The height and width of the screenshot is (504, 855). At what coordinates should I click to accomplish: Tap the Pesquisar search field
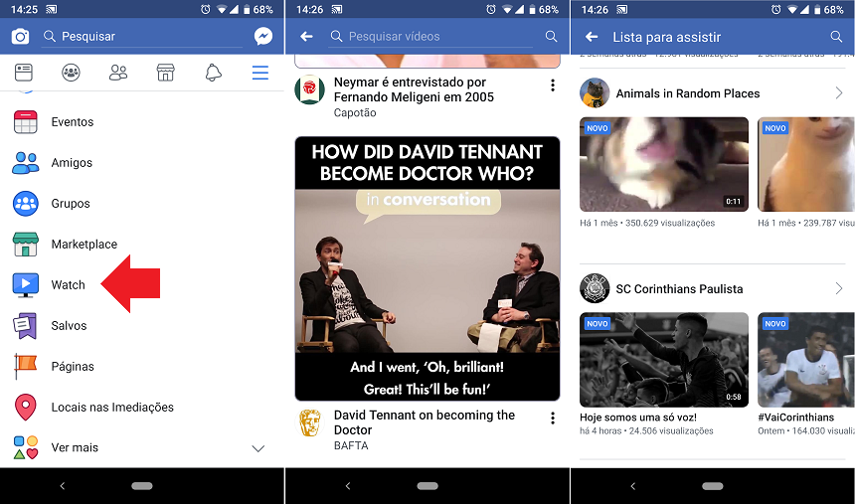coord(143,37)
